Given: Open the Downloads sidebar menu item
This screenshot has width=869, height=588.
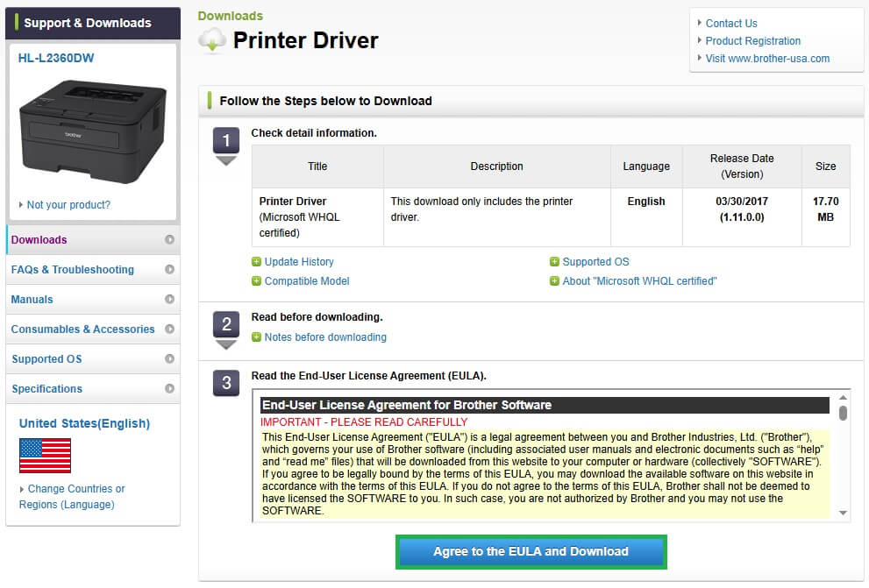Looking at the screenshot, I should [x=93, y=240].
